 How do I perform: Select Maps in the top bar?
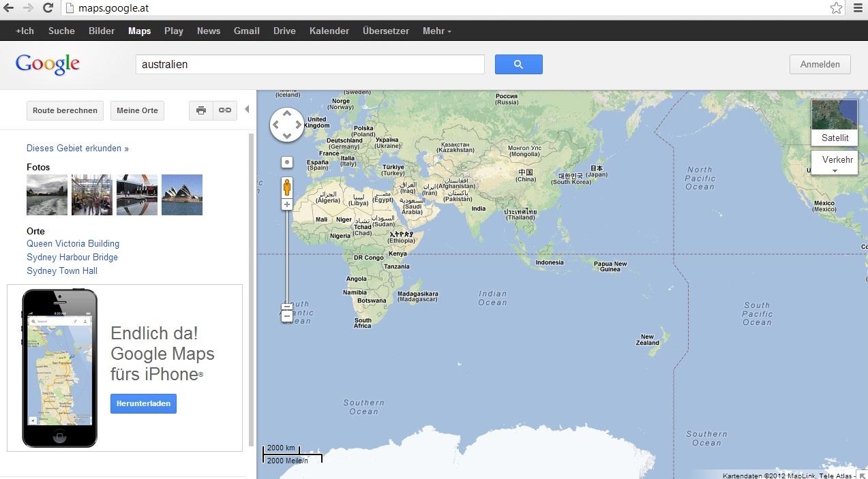pyautogui.click(x=140, y=31)
